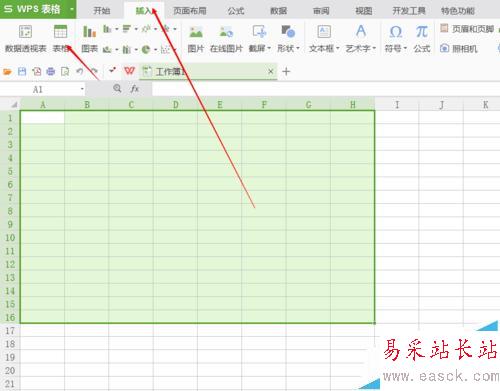This screenshot has width=500, height=391.
Task: Switch to the 开发工具 tab
Action: [409, 11]
